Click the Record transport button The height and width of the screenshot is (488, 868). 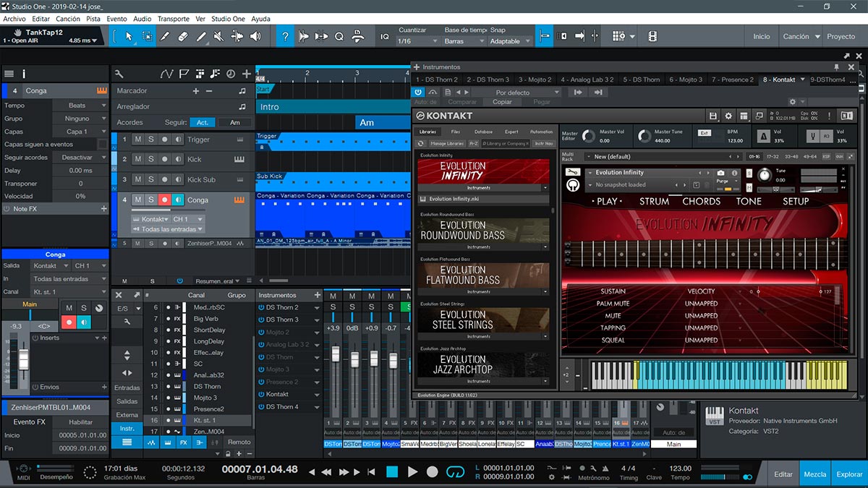tap(433, 472)
